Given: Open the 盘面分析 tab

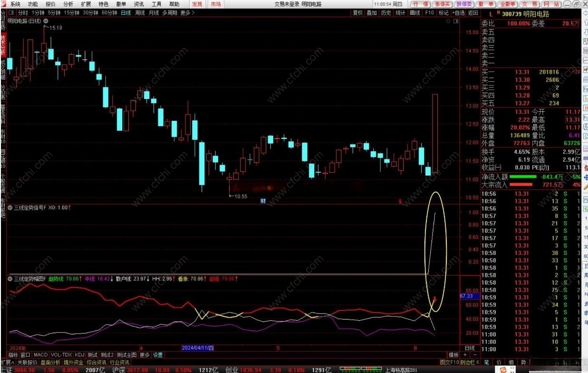Looking at the screenshot, I should click(x=50, y=363).
